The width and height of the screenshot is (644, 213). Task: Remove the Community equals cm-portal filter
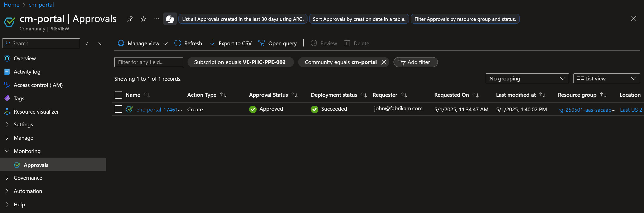click(384, 62)
